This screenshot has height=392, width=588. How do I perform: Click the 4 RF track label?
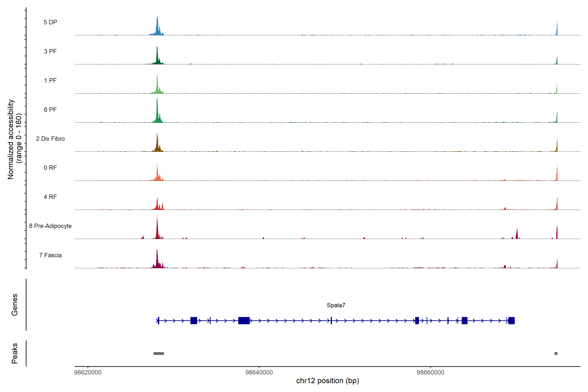50,197
